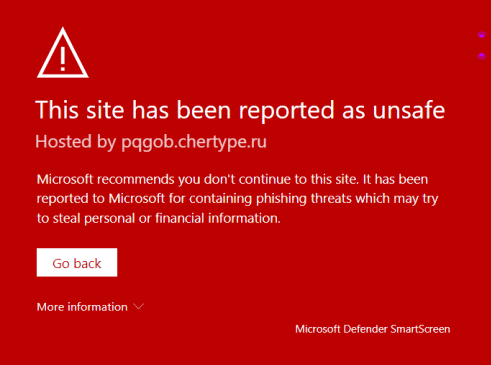Select the Microsoft Defender SmartScreen label

pos(372,329)
